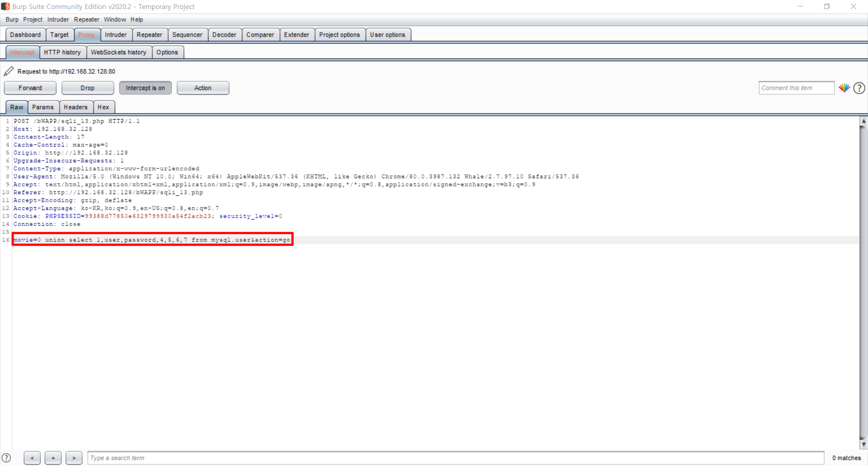Open the HTTP history sub-tab
Viewport: 868px width, 466px height.
pos(63,52)
